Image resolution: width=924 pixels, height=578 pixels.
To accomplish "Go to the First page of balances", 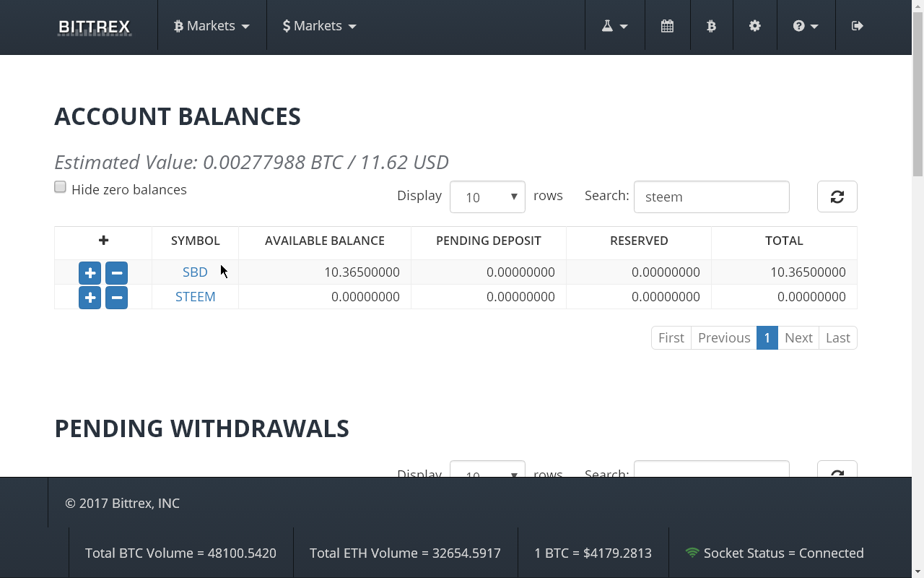I will [x=671, y=338].
